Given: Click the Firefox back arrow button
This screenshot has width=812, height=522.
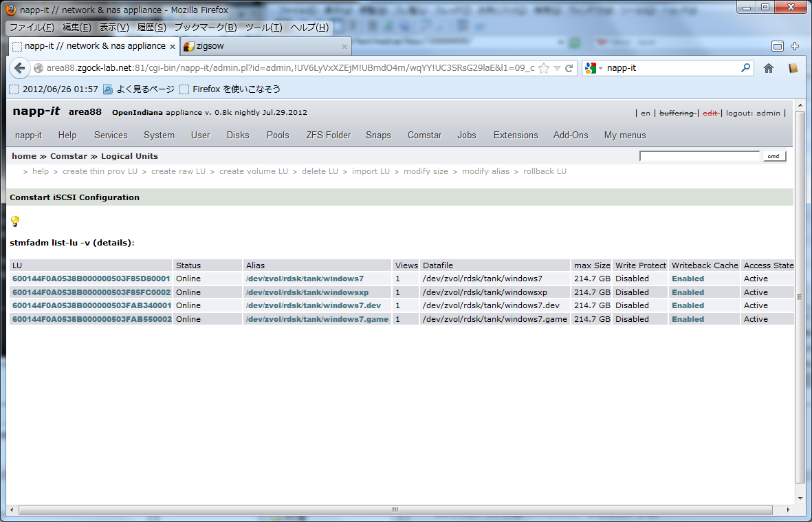Looking at the screenshot, I should pos(20,68).
